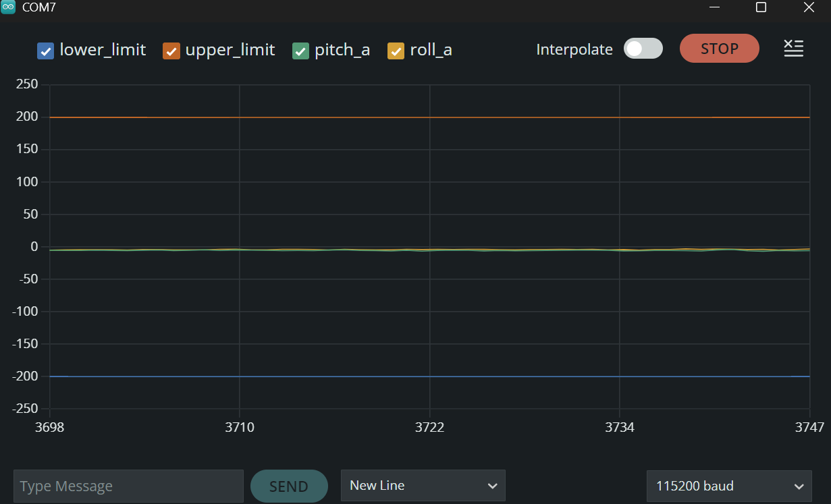This screenshot has width=831, height=504.
Task: Click the SEND button
Action: click(x=289, y=486)
